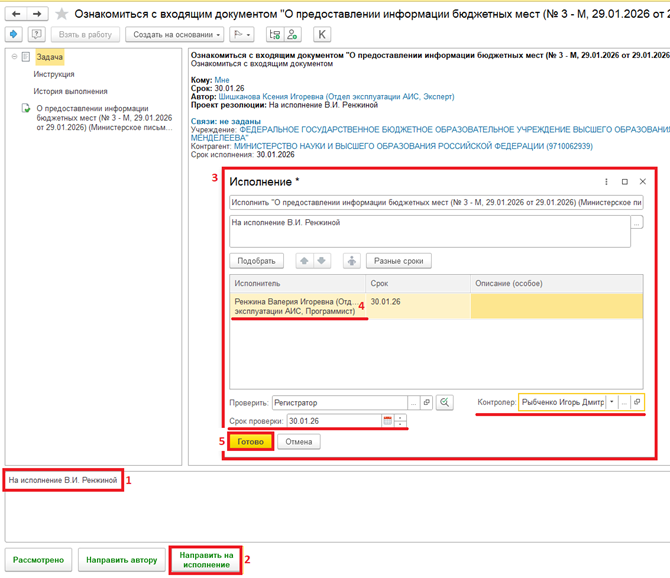Click the back navigation arrow

pyautogui.click(x=17, y=14)
